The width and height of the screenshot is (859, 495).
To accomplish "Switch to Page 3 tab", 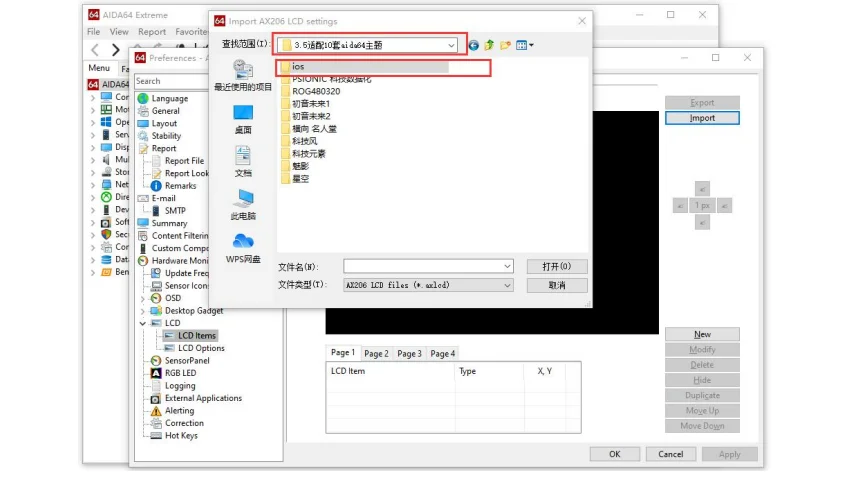I will 409,354.
